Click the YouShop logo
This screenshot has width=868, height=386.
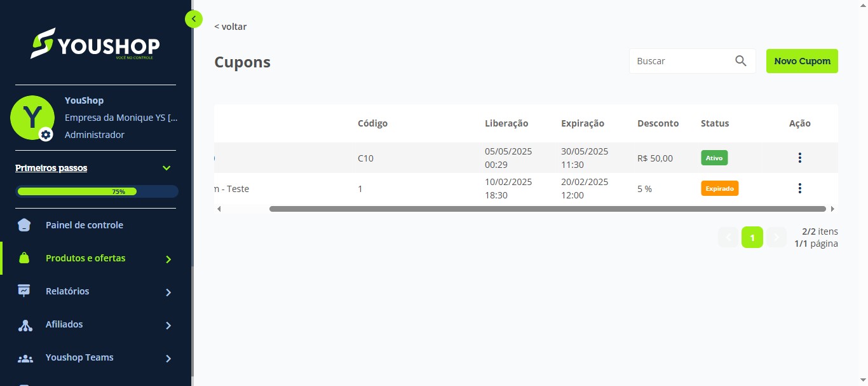click(x=95, y=44)
